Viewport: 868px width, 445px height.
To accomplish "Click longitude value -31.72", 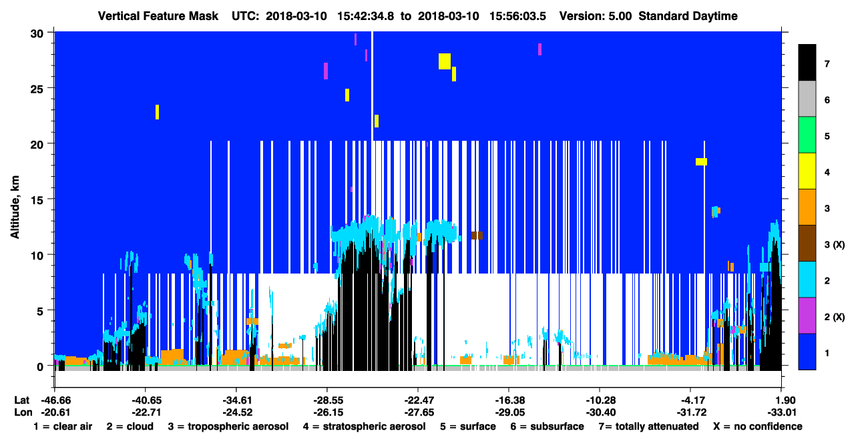I will tap(690, 412).
